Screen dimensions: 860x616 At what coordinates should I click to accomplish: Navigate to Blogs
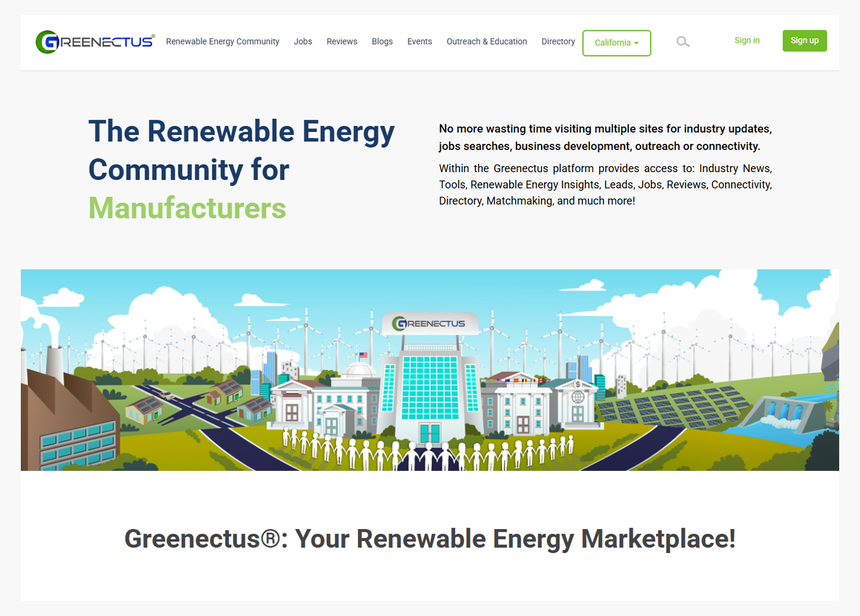[x=382, y=42]
